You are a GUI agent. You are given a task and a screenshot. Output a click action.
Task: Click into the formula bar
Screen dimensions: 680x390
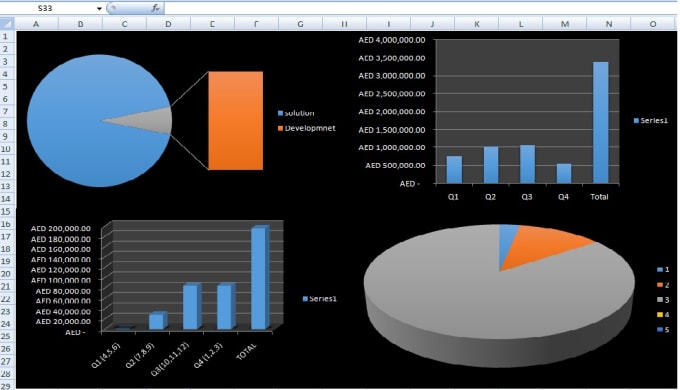click(x=421, y=8)
